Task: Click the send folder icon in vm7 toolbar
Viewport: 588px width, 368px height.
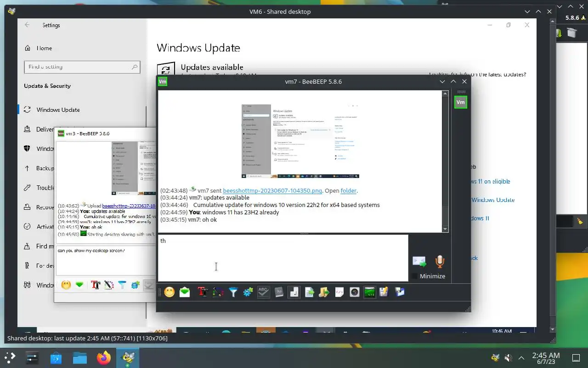Action: tap(324, 292)
